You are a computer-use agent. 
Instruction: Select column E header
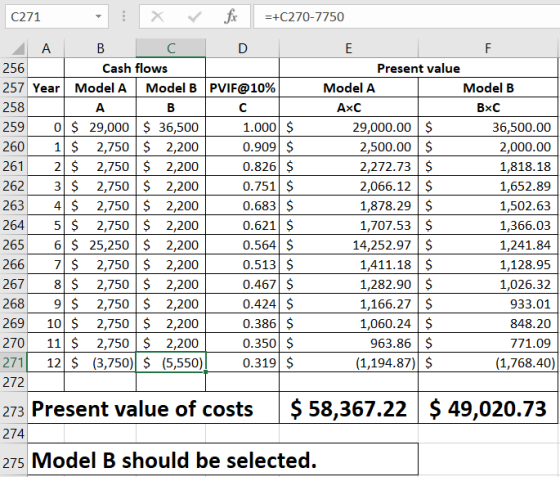pyautogui.click(x=349, y=48)
